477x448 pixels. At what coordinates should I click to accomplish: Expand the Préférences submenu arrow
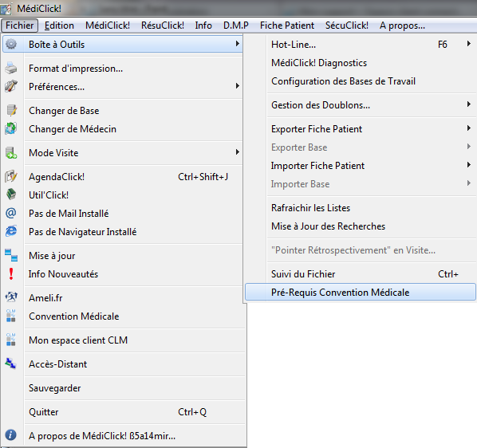[238, 86]
